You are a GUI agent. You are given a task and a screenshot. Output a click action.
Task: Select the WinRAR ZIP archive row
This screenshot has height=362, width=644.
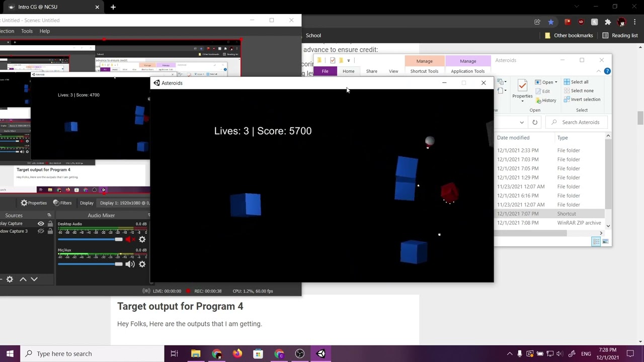550,223
